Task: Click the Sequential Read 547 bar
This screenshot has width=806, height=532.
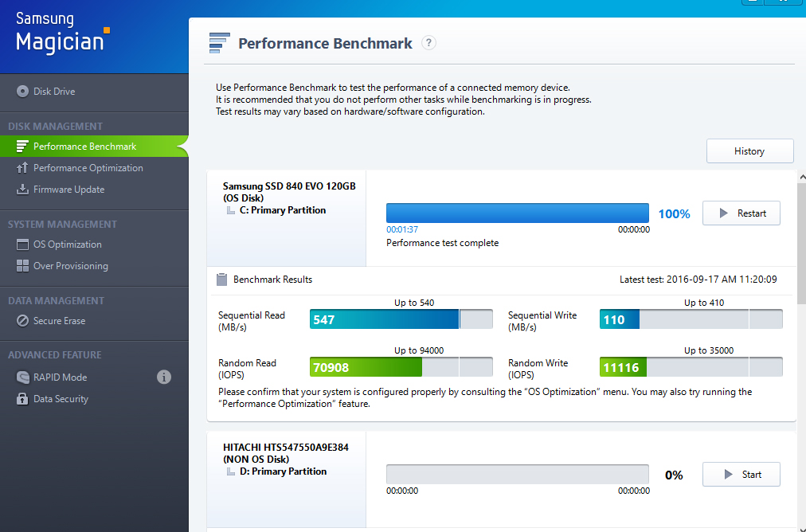Action: click(x=401, y=319)
